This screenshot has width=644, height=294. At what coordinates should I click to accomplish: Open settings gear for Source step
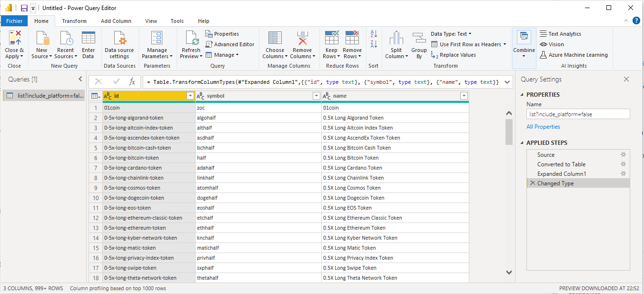[623, 155]
